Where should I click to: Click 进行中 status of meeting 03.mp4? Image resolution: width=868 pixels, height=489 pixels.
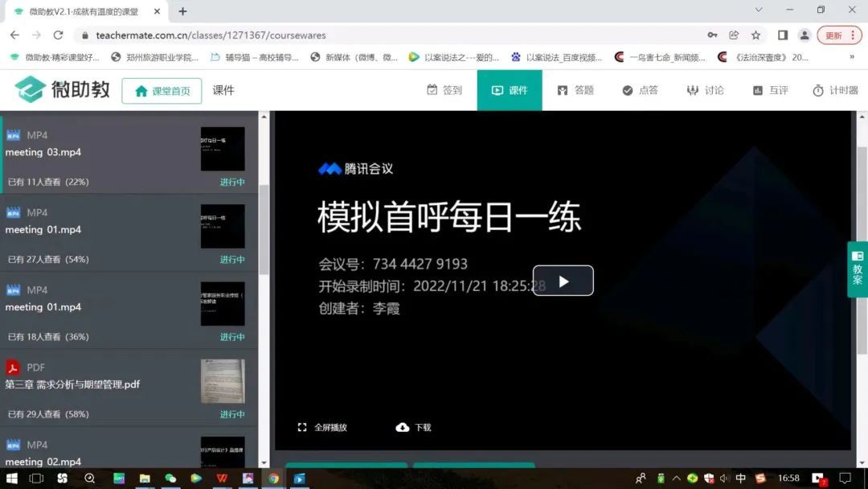[232, 182]
